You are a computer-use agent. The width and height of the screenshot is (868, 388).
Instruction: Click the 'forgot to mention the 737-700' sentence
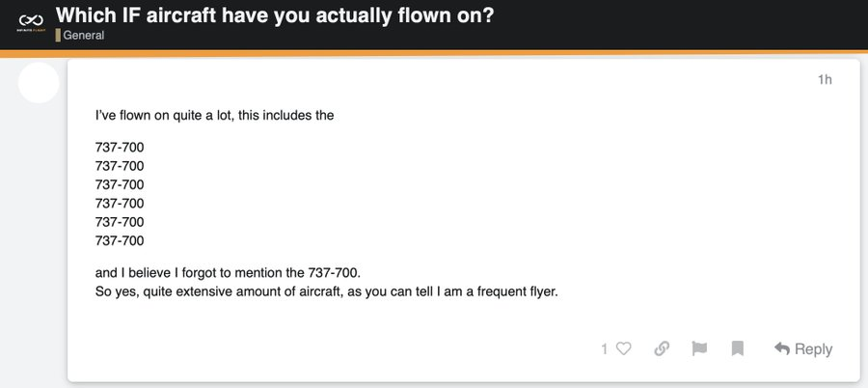tap(228, 273)
